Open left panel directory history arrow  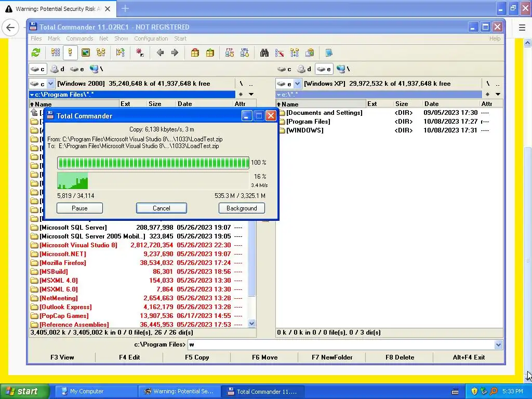251,95
